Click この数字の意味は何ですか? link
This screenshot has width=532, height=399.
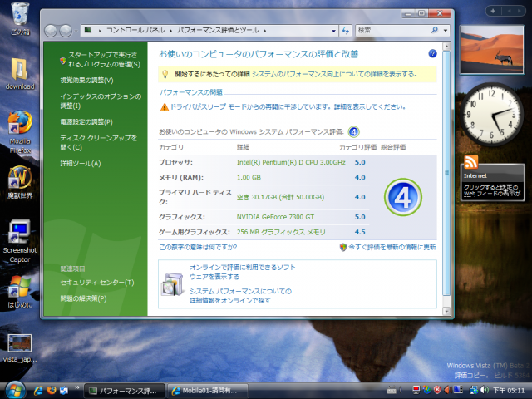point(198,247)
